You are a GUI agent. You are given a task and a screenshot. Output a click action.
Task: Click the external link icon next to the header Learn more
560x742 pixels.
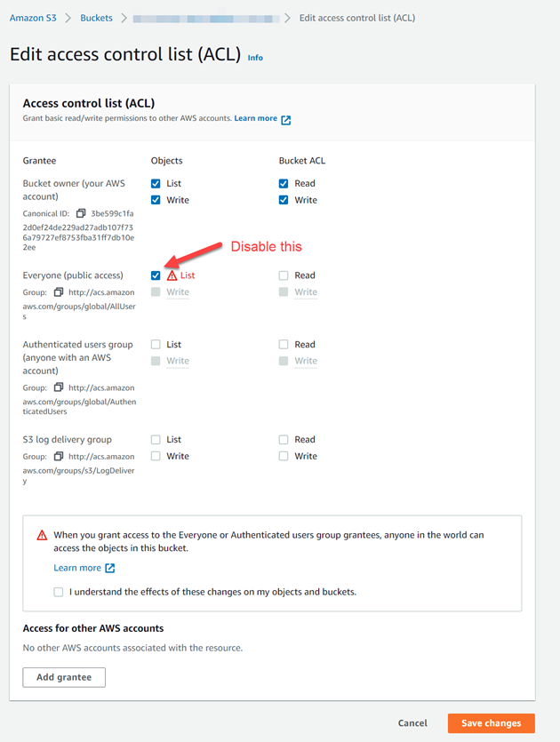286,118
